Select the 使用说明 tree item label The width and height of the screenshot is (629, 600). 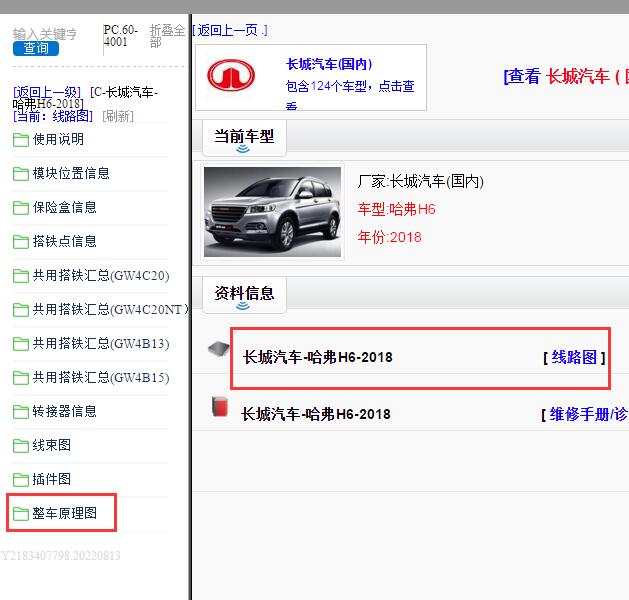(x=58, y=139)
